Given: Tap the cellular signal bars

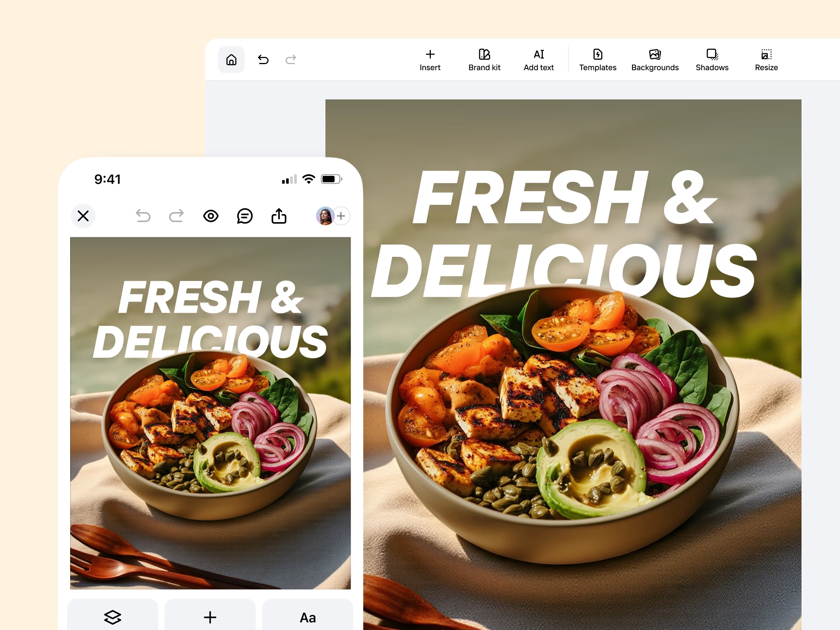Looking at the screenshot, I should tap(289, 179).
